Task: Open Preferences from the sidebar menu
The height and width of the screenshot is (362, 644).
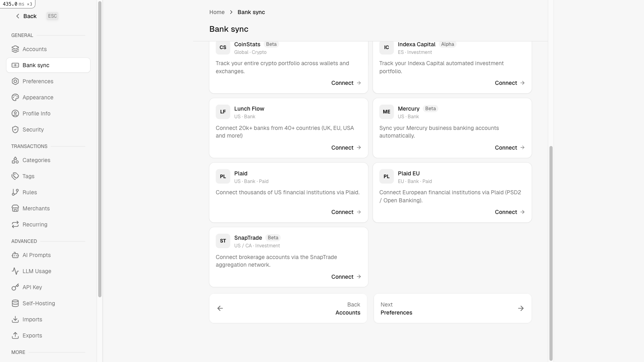Action: pos(48,81)
